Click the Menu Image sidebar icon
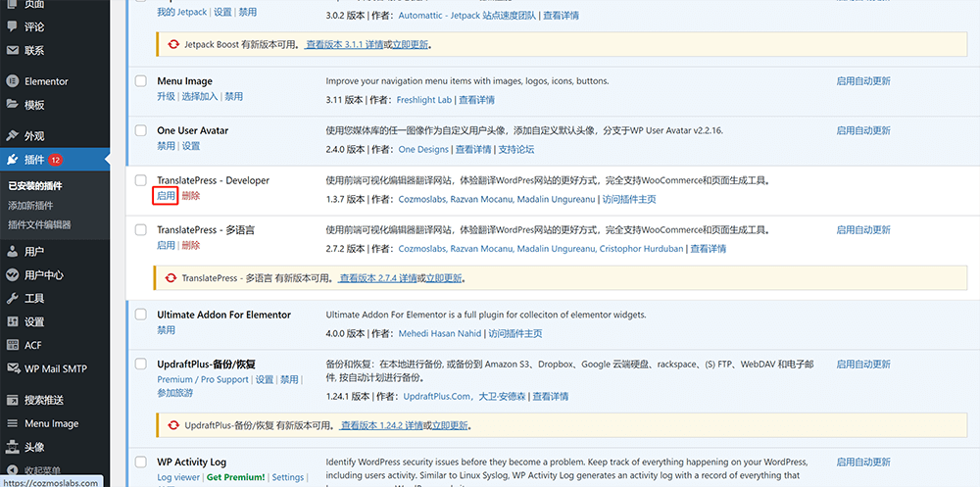 [x=12, y=423]
